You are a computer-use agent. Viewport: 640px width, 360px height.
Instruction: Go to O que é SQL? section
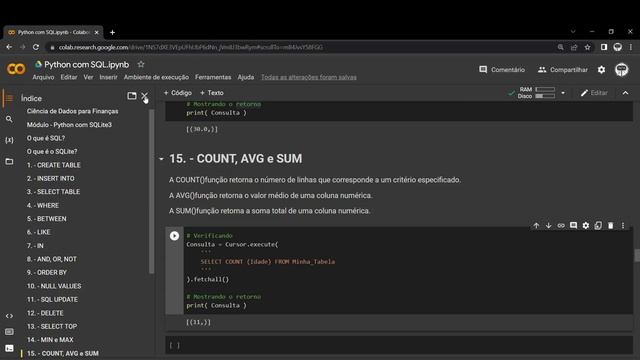pyautogui.click(x=46, y=138)
